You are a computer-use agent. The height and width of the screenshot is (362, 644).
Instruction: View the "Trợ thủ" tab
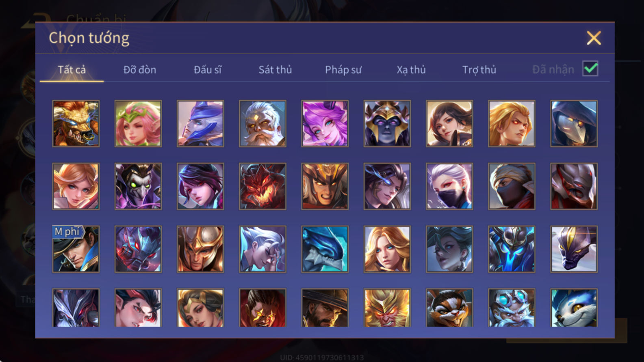click(479, 70)
